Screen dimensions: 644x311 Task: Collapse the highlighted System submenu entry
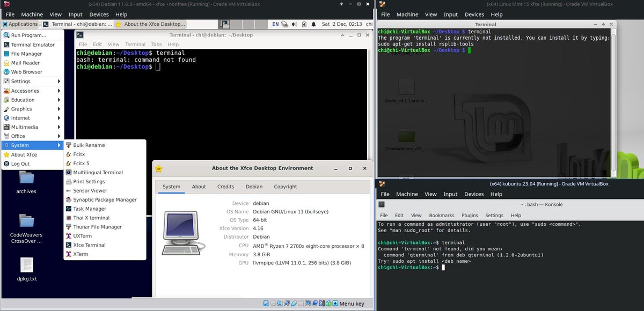pyautogui.click(x=33, y=145)
